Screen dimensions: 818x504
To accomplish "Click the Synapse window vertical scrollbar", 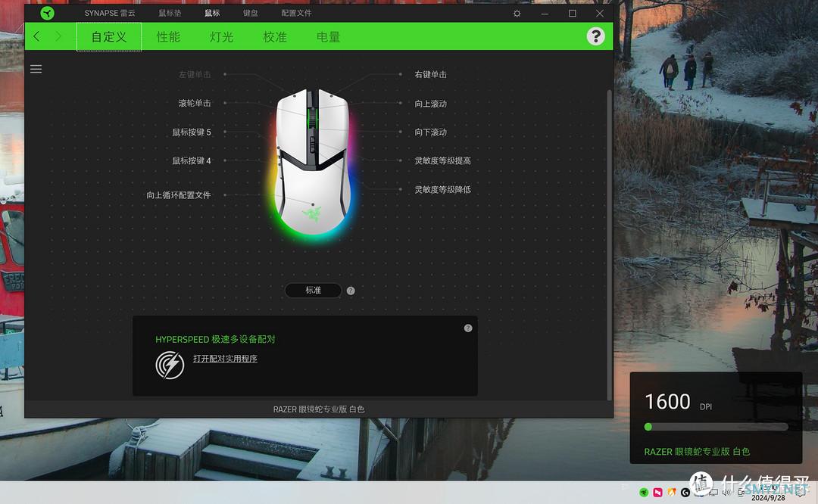I will [609, 245].
